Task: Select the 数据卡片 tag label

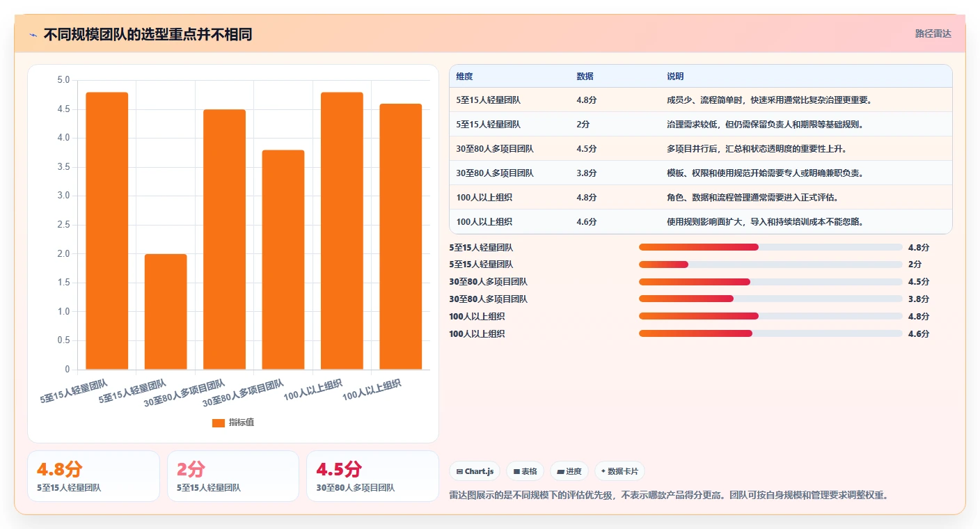Action: 624,471
